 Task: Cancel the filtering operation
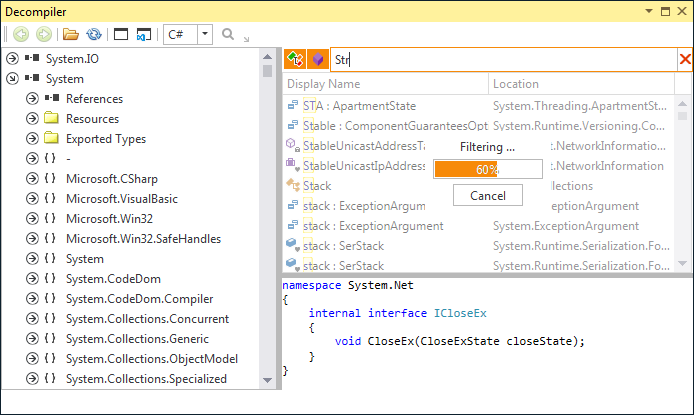[x=488, y=196]
